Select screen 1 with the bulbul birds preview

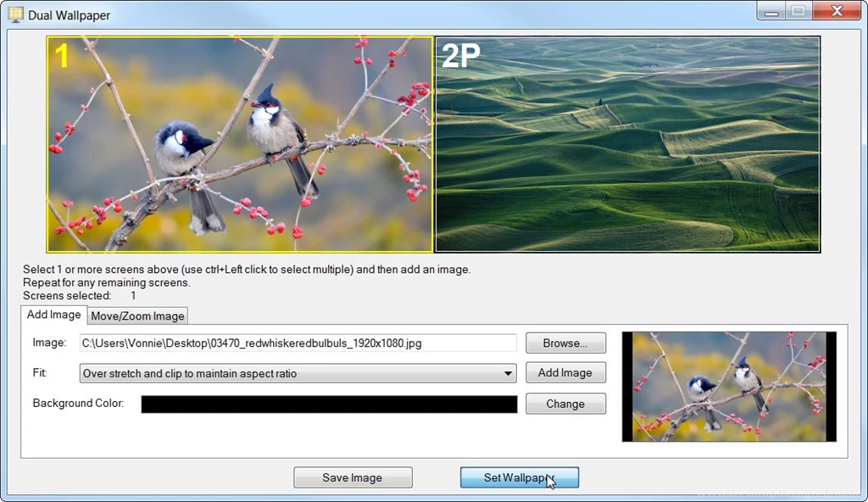pos(240,144)
